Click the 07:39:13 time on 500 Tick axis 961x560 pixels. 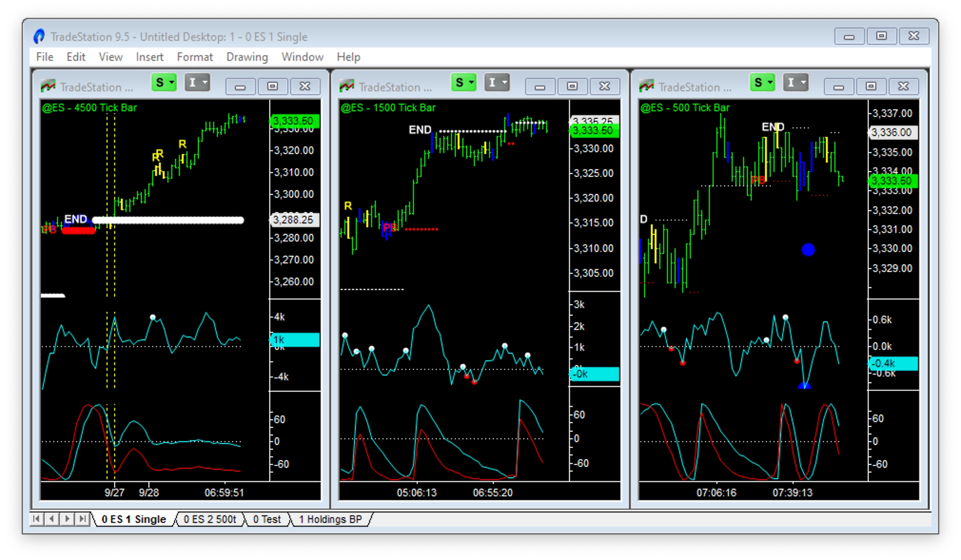coord(793,492)
